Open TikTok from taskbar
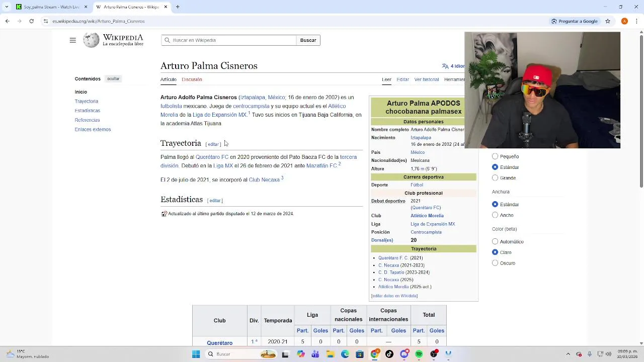The height and width of the screenshot is (362, 644). coord(389,354)
